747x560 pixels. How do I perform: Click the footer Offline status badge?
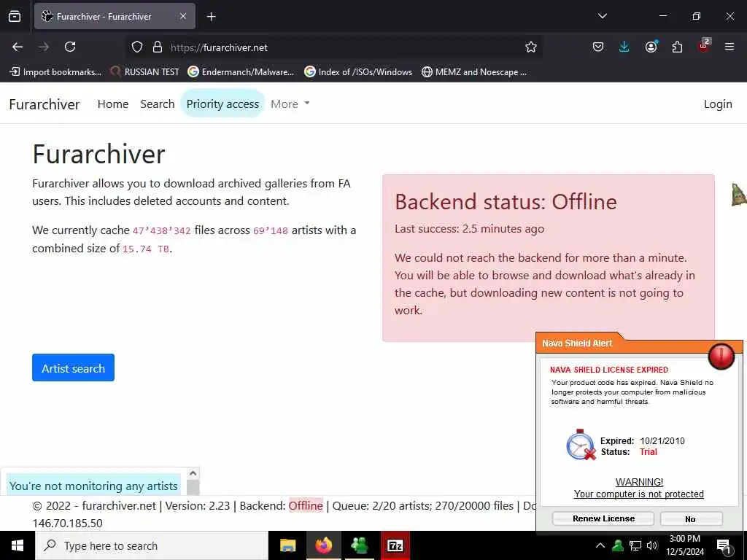pyautogui.click(x=306, y=506)
